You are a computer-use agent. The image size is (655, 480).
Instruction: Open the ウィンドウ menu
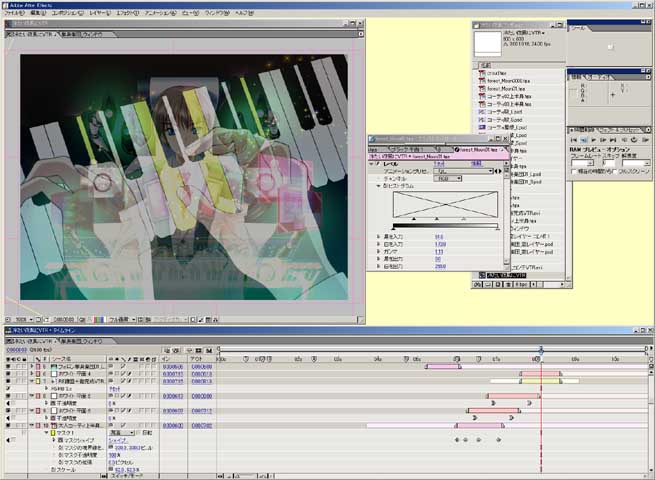217,13
